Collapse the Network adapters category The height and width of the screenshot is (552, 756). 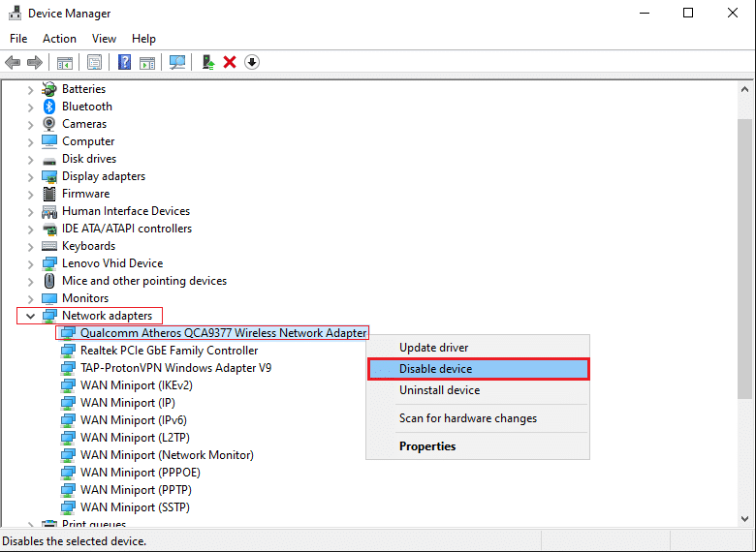(30, 316)
